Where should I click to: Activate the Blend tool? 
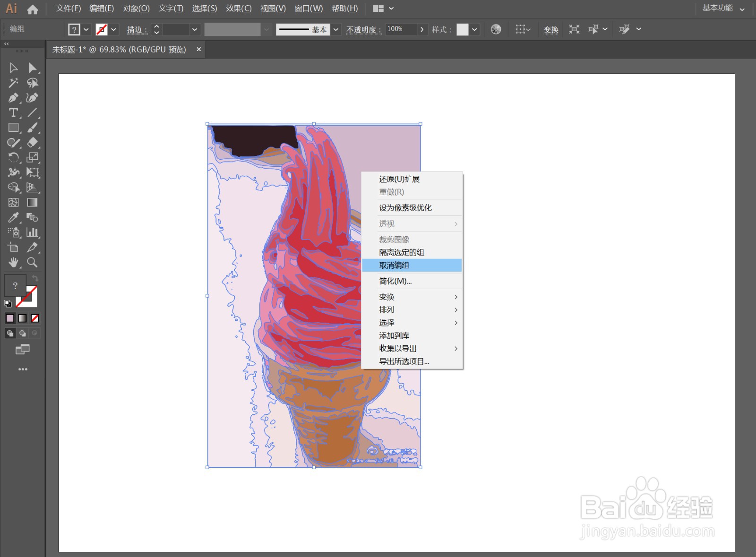[x=32, y=217]
